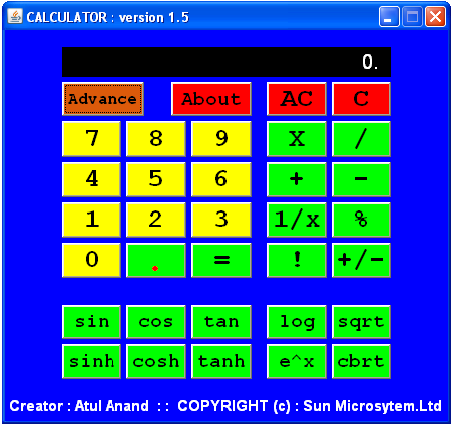Compute reciprocal with the 1/x button
This screenshot has height=426, width=452.
click(x=297, y=220)
